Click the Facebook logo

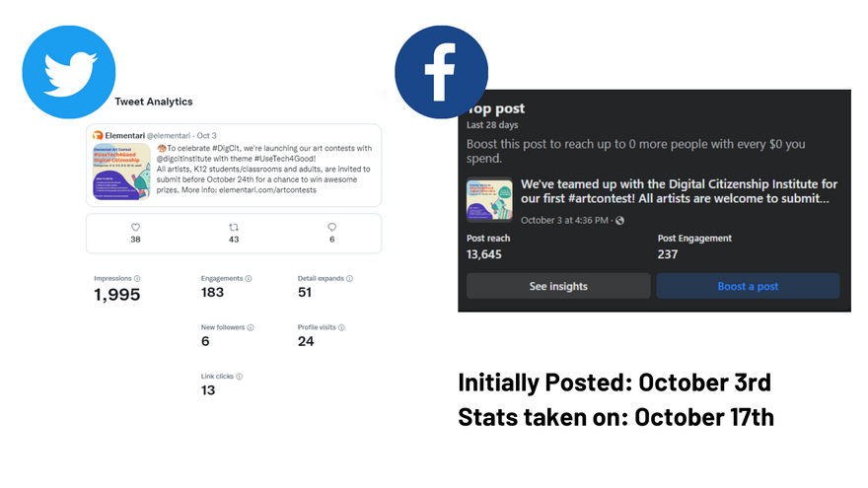coord(441,73)
